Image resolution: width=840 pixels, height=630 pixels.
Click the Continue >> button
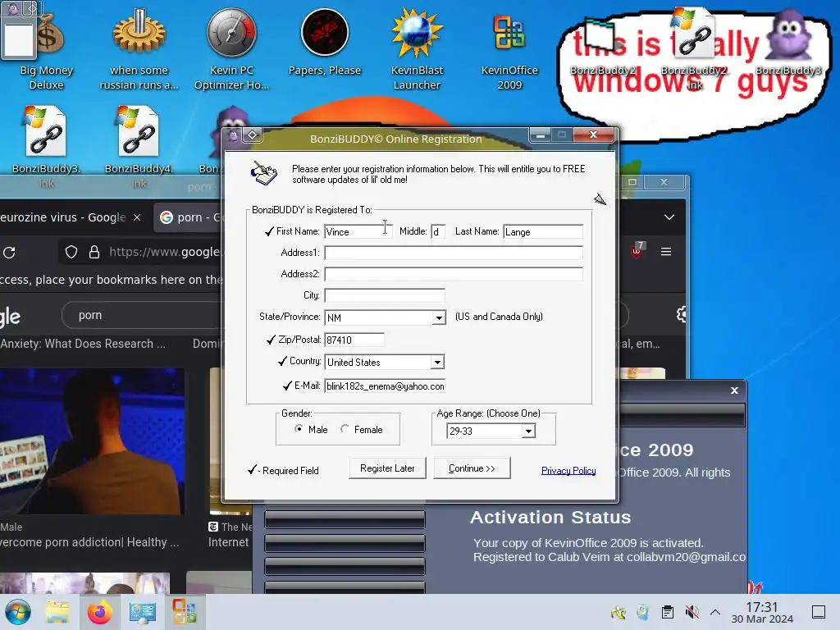[x=472, y=468]
